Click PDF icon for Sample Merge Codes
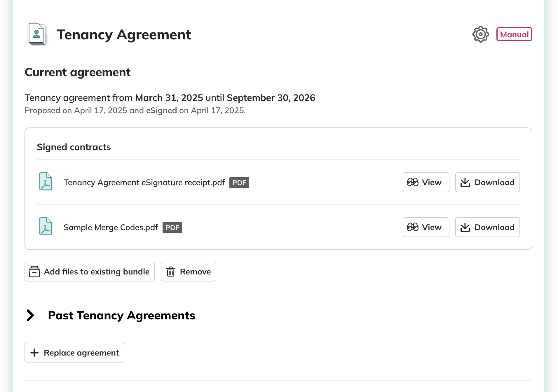This screenshot has width=558, height=392. (46, 226)
